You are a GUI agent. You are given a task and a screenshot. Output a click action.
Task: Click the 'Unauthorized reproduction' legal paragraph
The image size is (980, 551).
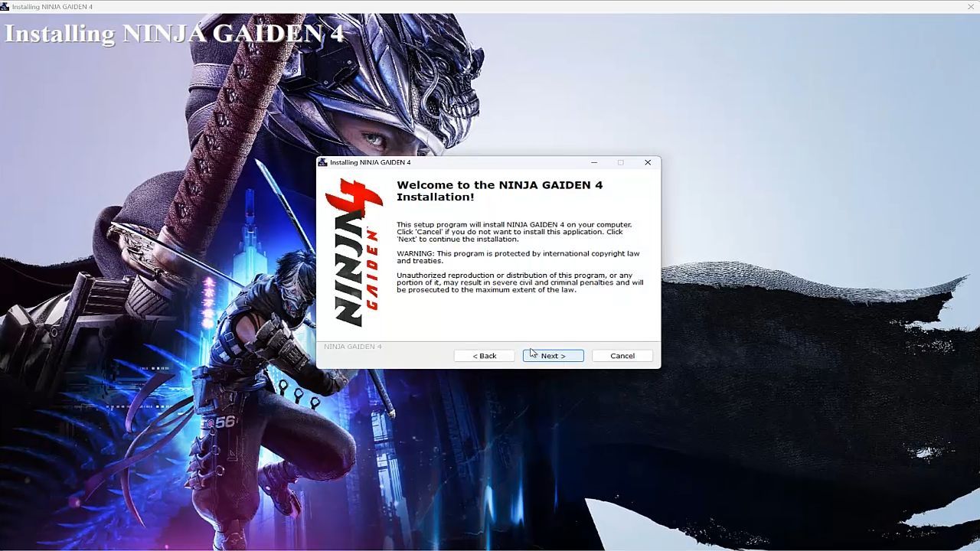pos(519,282)
